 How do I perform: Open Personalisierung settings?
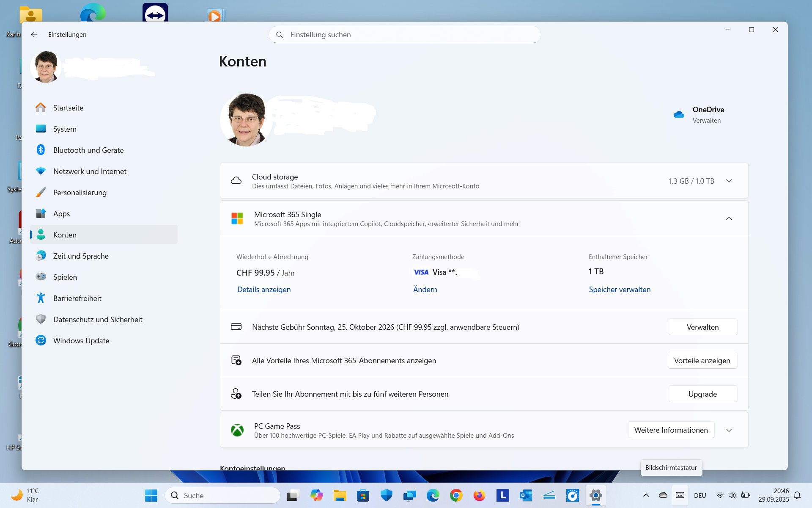80,192
